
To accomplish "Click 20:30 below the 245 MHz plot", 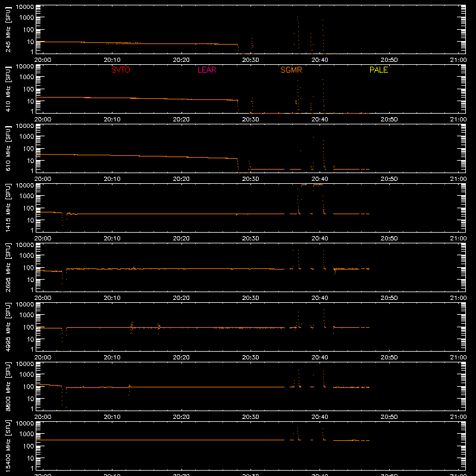I will pos(250,60).
